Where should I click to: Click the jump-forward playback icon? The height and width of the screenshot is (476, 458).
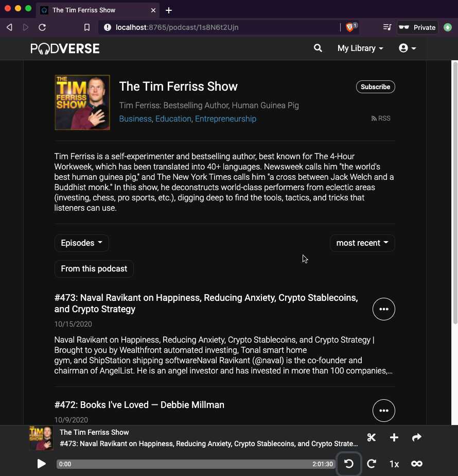click(x=371, y=464)
